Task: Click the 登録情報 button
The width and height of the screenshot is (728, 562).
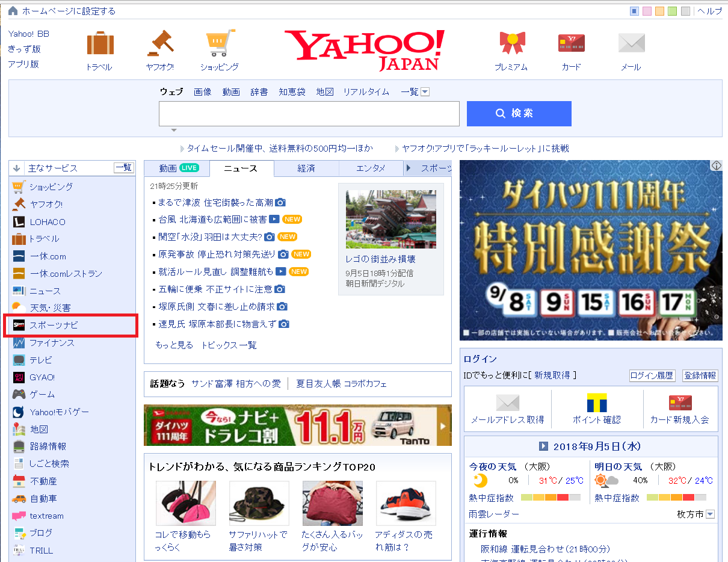Action: (x=700, y=375)
